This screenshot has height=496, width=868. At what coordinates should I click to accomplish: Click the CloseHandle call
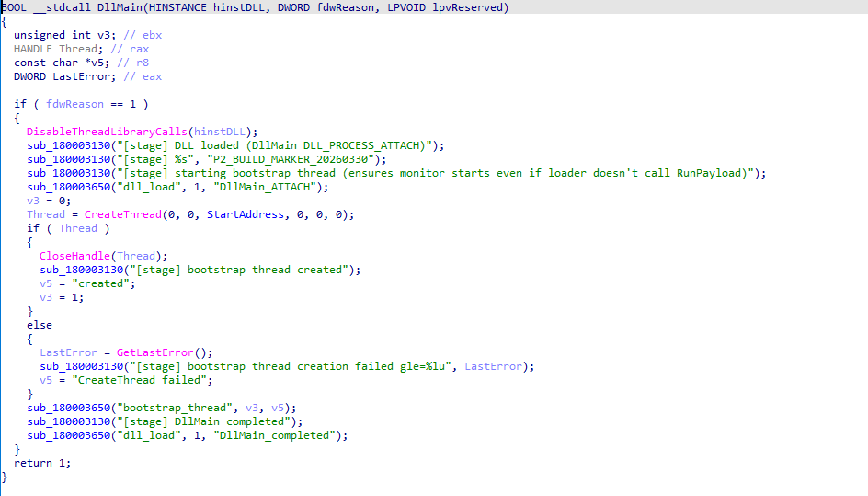pos(74,256)
